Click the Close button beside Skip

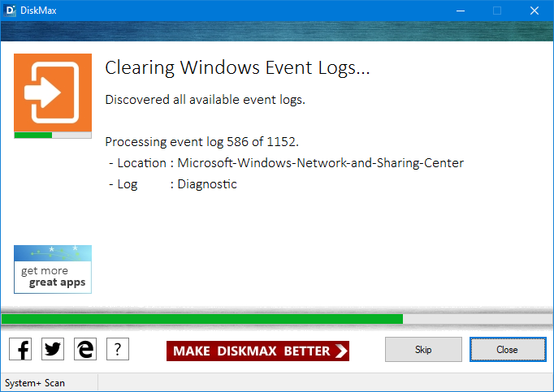(x=508, y=349)
